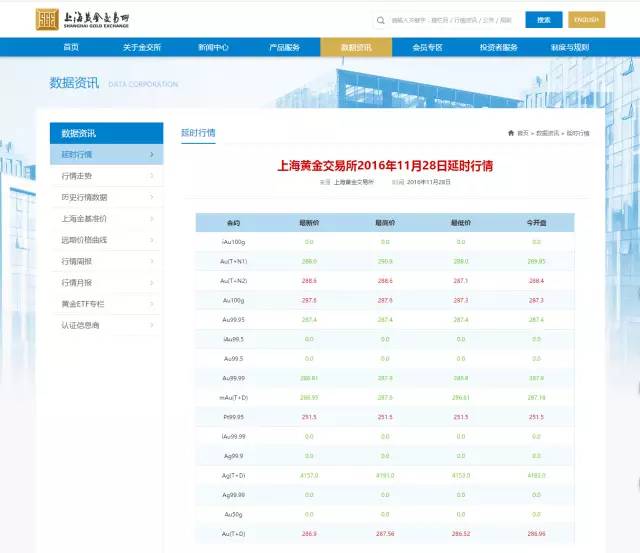Select highlighted 数据资讯 navigation tab
The height and width of the screenshot is (553, 640).
tap(356, 47)
